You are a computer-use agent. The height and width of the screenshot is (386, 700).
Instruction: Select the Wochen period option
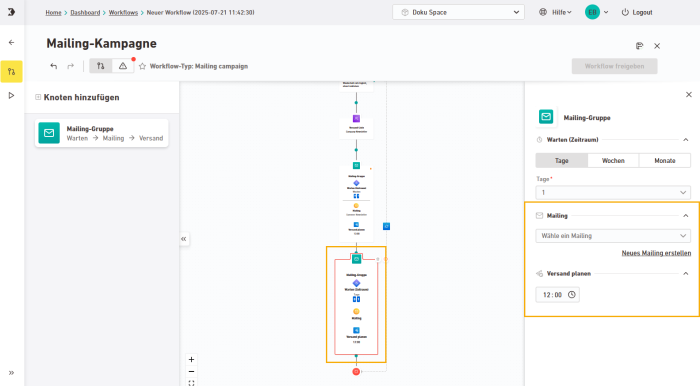point(613,161)
